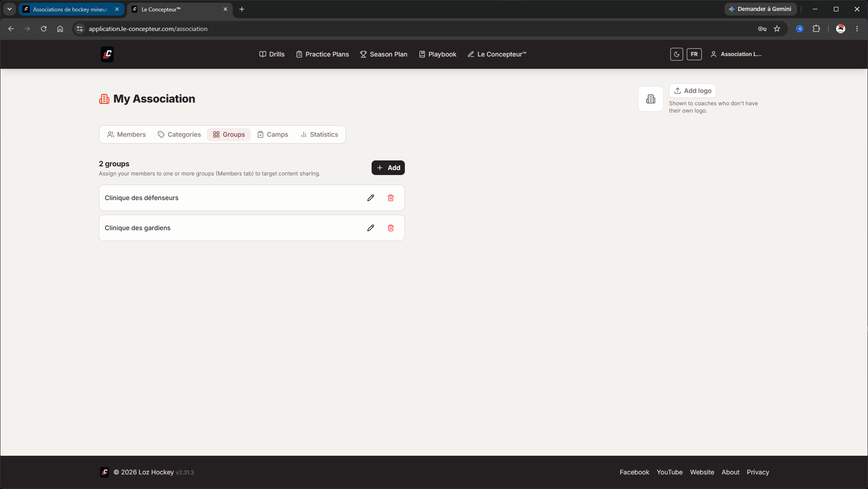Select the Clinique des défenseurs row text
The height and width of the screenshot is (489, 868).
pos(142,198)
